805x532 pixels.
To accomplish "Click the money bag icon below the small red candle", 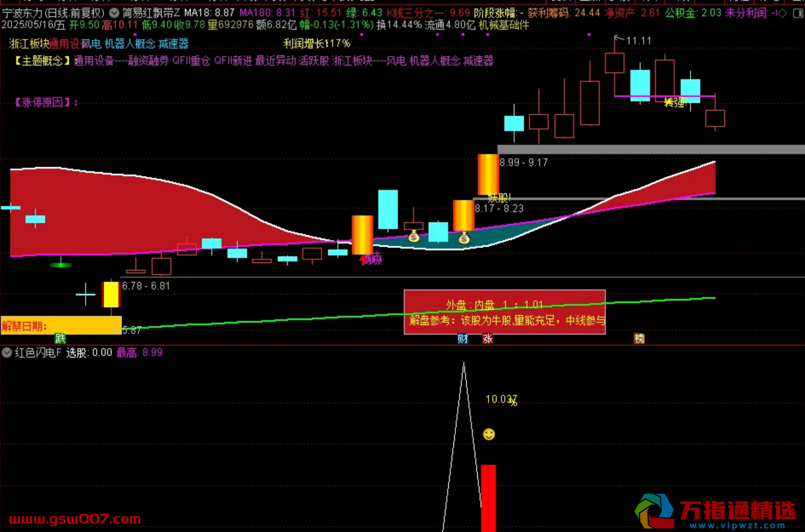I will point(414,236).
